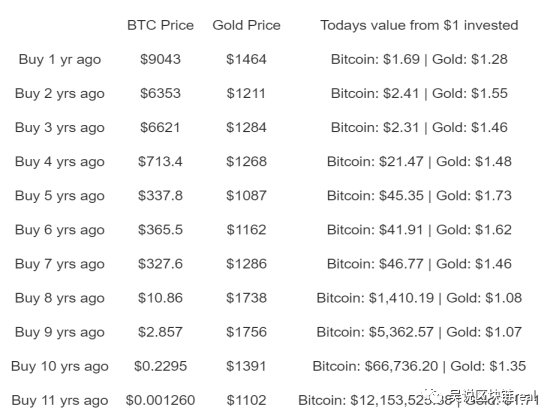Screen dimensions: 554x420
Task: Click the Bitcoin: $2.41 | Gold: $1.55 value
Action: pos(419,94)
